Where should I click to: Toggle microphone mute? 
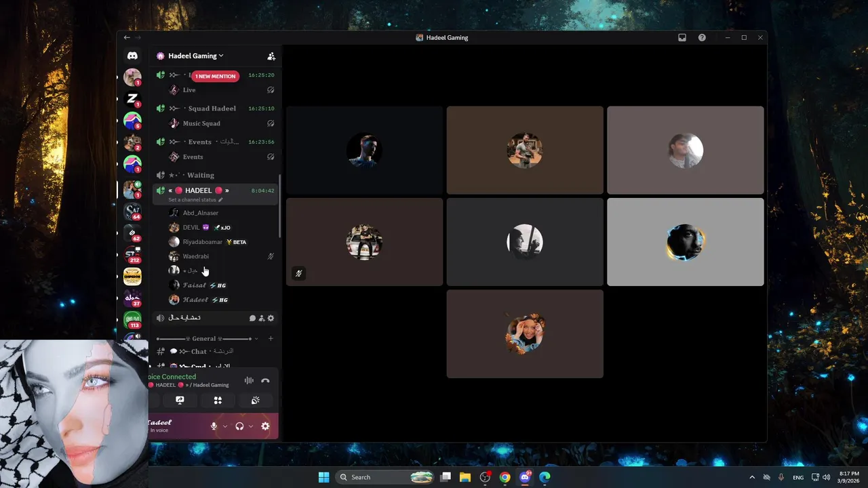(214, 426)
